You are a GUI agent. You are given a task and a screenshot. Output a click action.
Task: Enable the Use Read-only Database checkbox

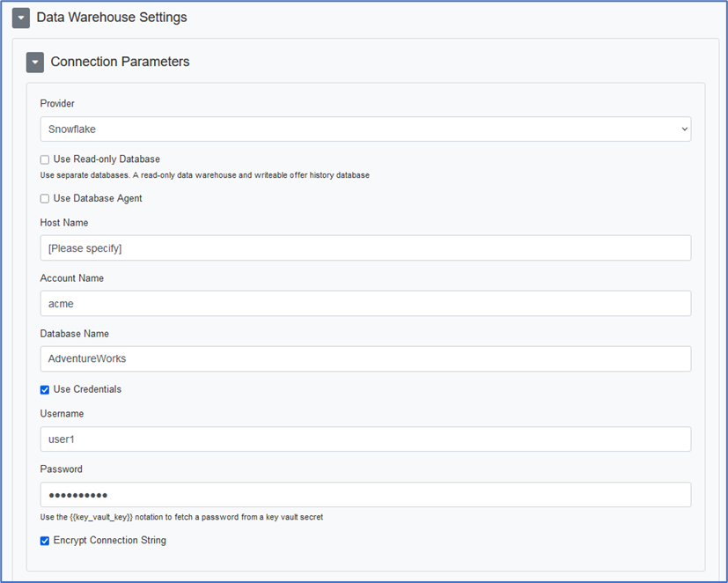tap(45, 159)
